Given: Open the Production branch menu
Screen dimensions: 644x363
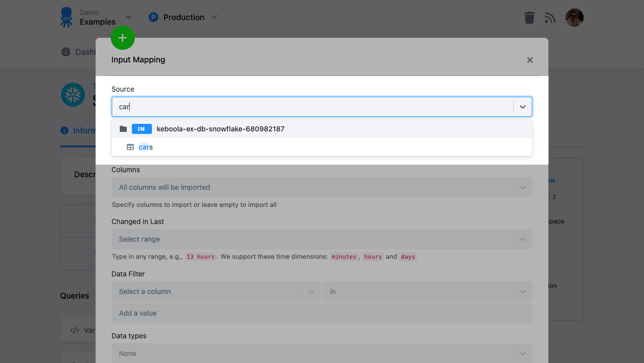Looking at the screenshot, I should (x=183, y=17).
